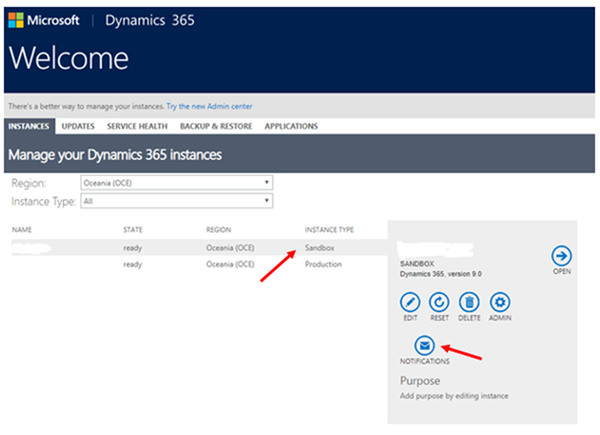Click the Open arrow icon
Image resolution: width=600 pixels, height=435 pixels.
point(561,254)
